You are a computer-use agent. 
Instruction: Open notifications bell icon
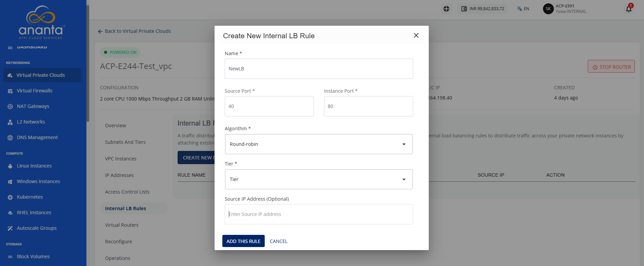[x=629, y=9]
